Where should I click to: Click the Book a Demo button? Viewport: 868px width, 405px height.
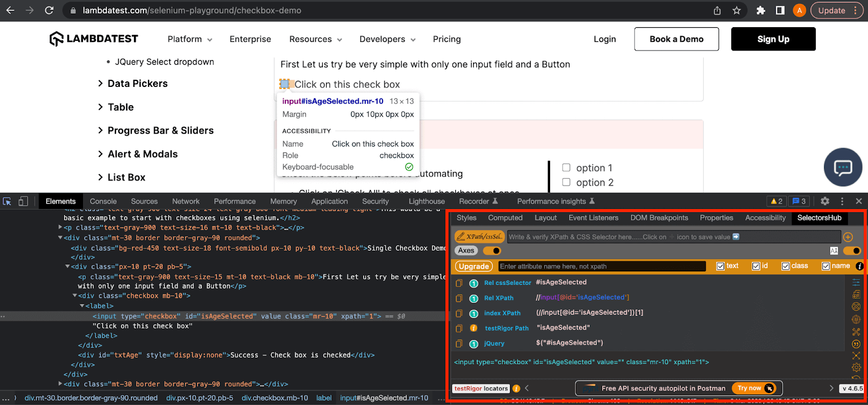(x=676, y=39)
